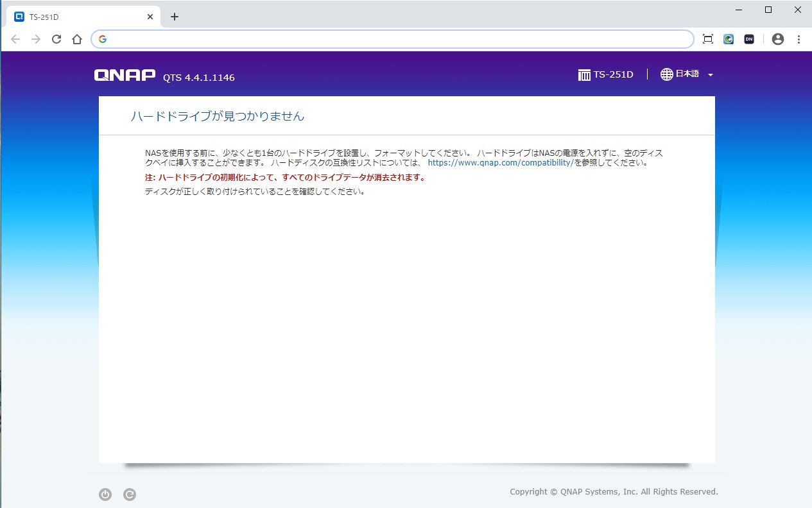Click the globe language icon

point(667,74)
